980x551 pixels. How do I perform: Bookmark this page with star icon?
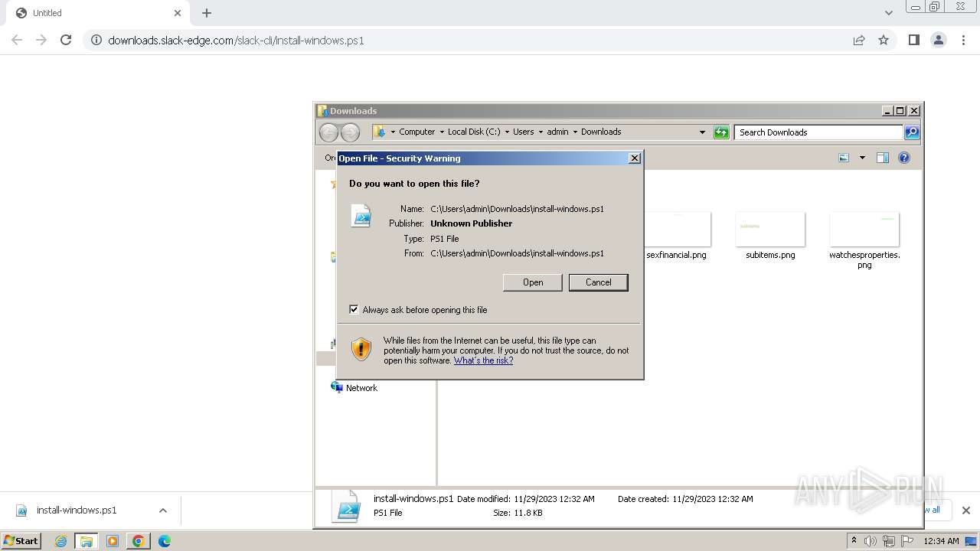coord(884,40)
